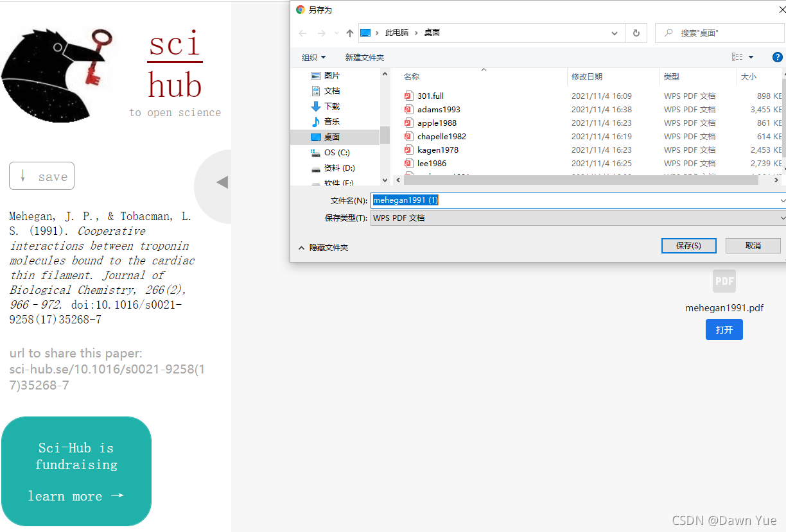Expand the 组织 menu

314,57
